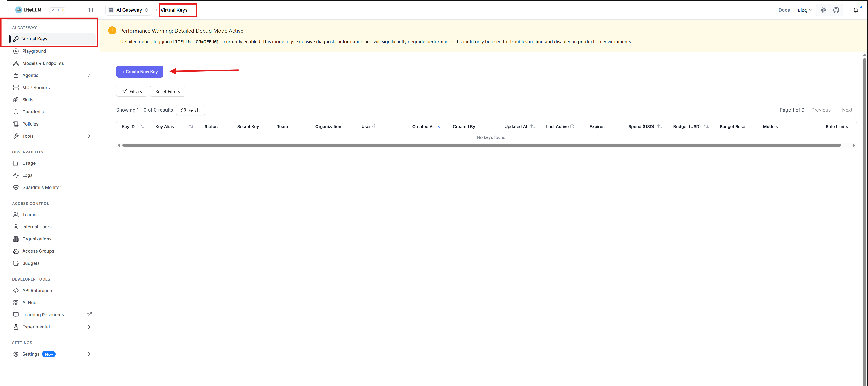The image size is (868, 386).
Task: Expand the Experimental submenu
Action: [89, 327]
